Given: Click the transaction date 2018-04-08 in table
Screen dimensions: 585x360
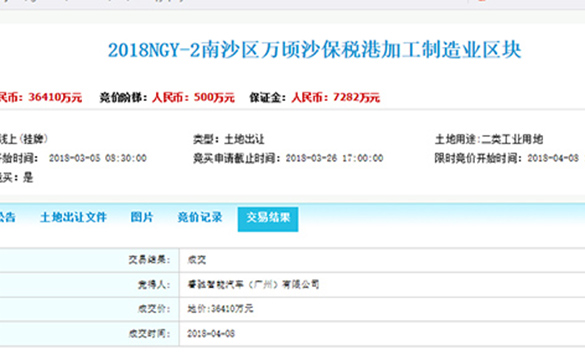Looking at the screenshot, I should (211, 334).
